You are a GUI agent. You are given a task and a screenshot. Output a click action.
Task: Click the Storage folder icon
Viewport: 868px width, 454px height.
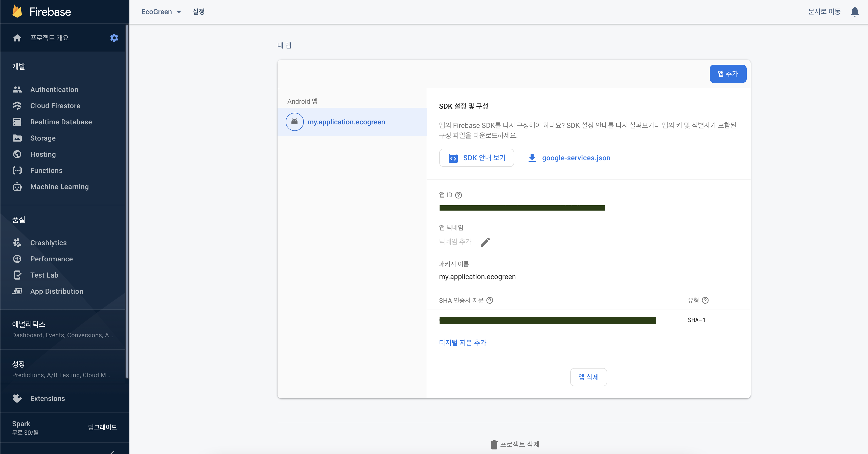[17, 138]
